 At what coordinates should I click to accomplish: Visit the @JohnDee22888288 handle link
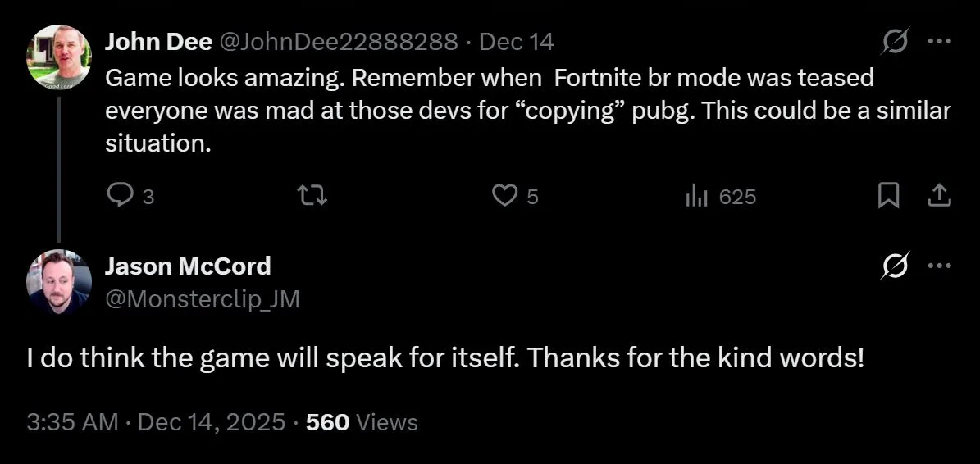pos(338,42)
